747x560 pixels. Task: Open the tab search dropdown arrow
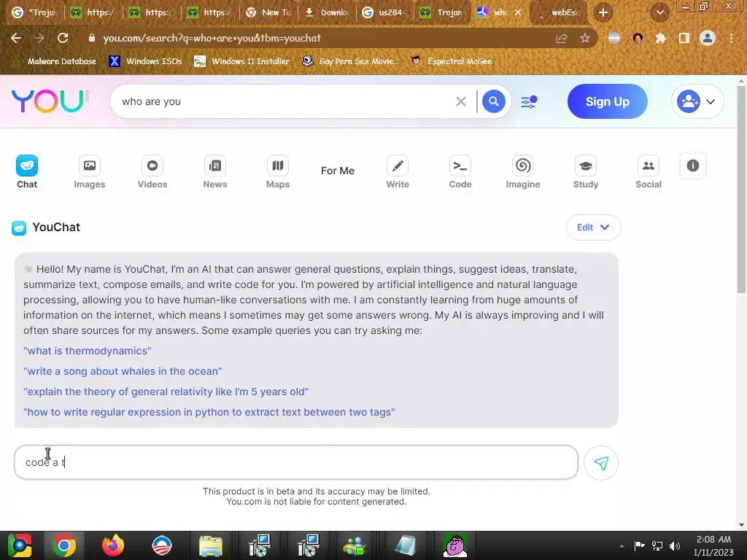pyautogui.click(x=659, y=12)
